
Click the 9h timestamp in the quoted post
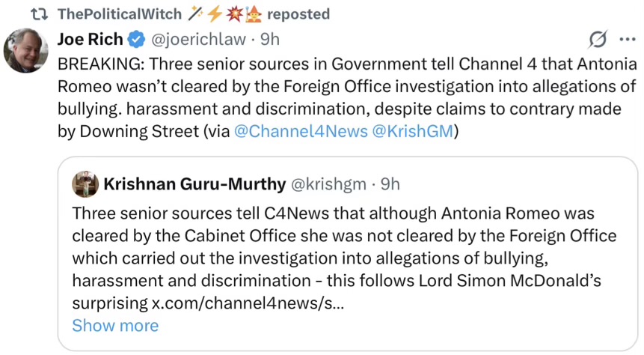390,183
